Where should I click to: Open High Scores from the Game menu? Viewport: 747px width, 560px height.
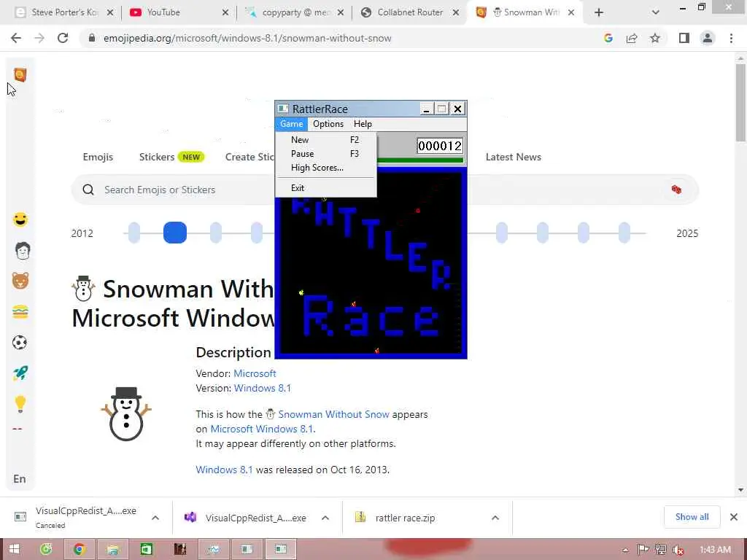click(x=325, y=168)
